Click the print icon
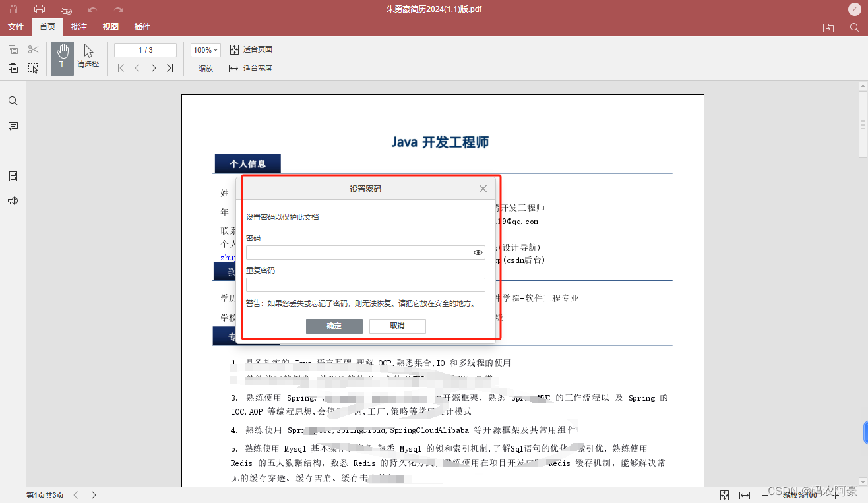The height and width of the screenshot is (503, 868). click(x=40, y=9)
